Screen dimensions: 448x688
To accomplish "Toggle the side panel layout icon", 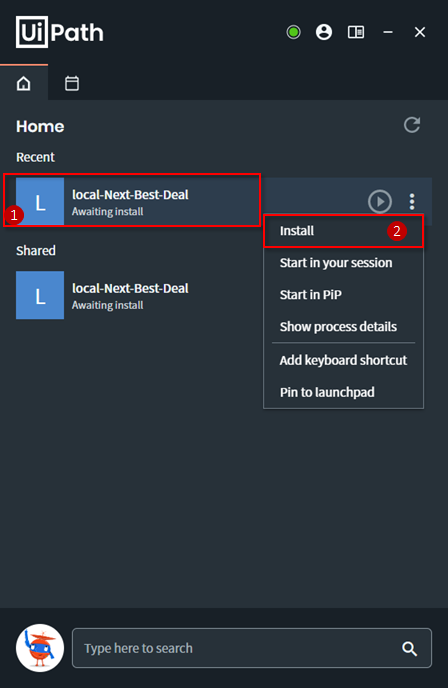I will [356, 32].
